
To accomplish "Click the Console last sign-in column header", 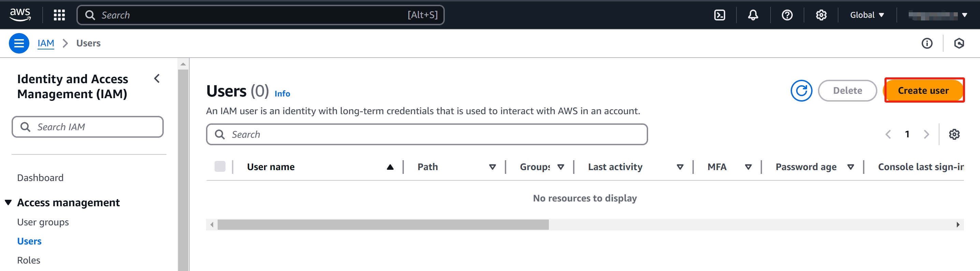I will pyautogui.click(x=921, y=167).
